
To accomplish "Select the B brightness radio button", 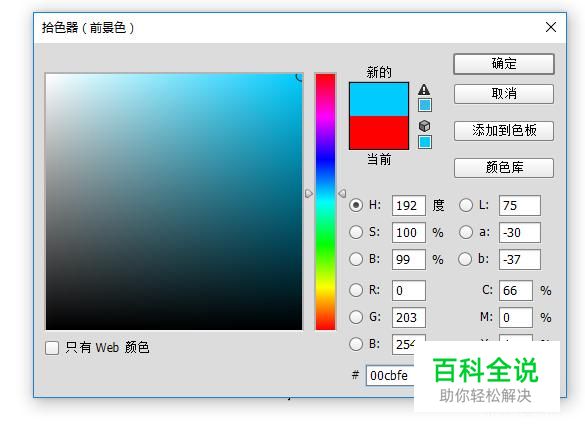I will (x=356, y=259).
